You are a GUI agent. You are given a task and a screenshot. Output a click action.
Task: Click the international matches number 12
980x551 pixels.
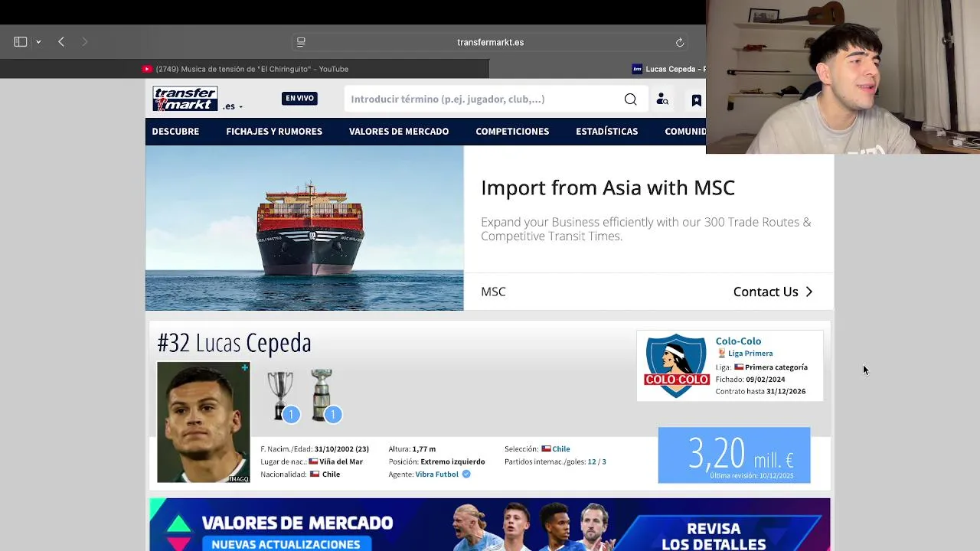(592, 461)
